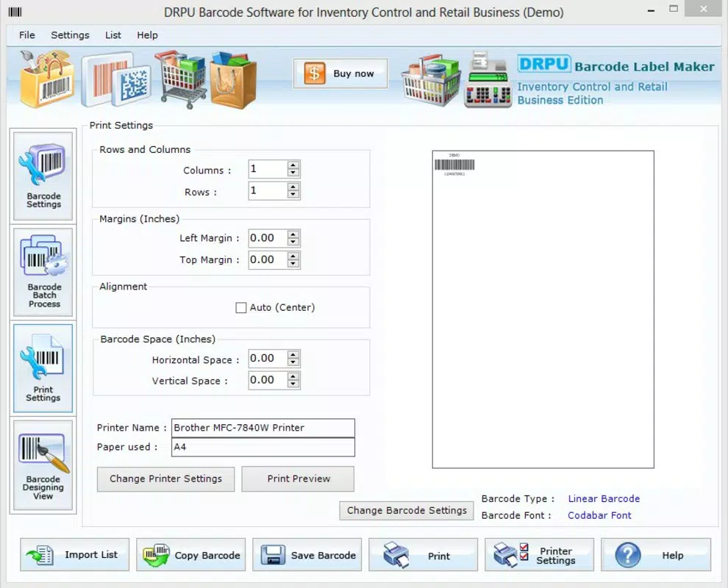This screenshot has width=728, height=588.
Task: Click Copy Barcode button
Action: 190,555
